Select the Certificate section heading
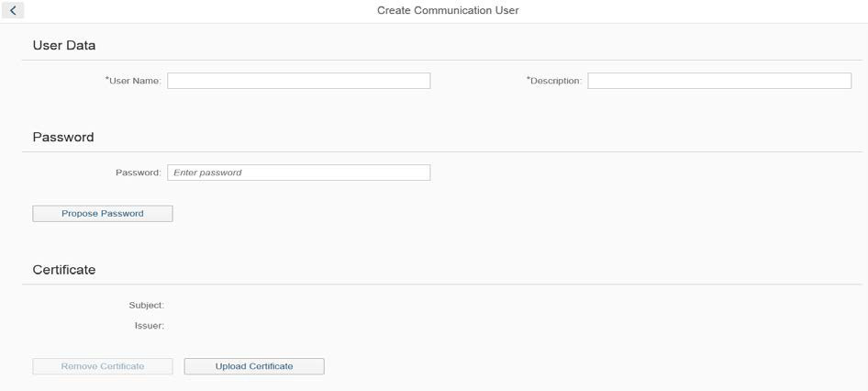 pyautogui.click(x=64, y=270)
